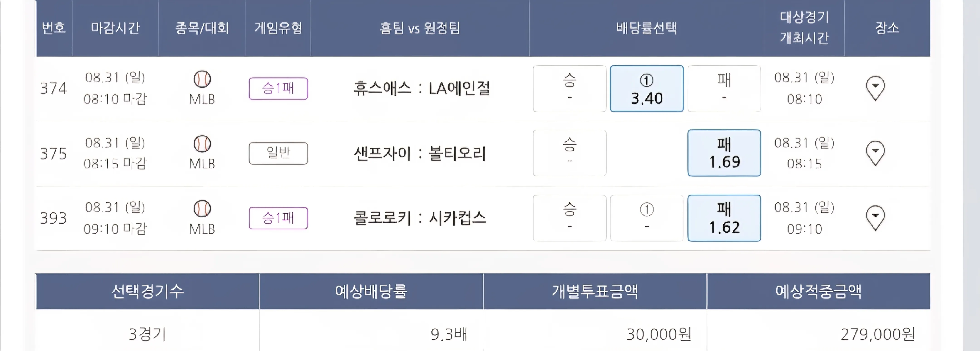Select ① odds for 콜로로키 vs 시카컵스

pos(646,218)
